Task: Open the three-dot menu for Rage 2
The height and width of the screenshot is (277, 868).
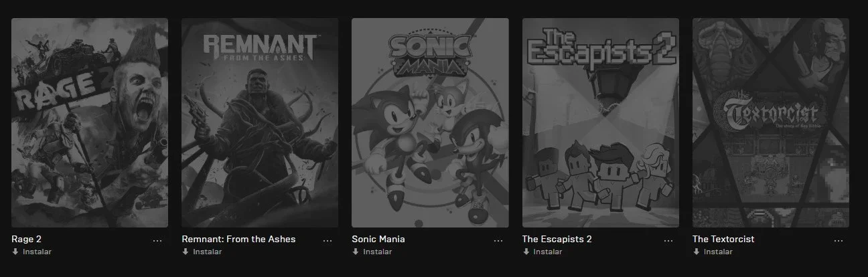Action: [x=157, y=241]
